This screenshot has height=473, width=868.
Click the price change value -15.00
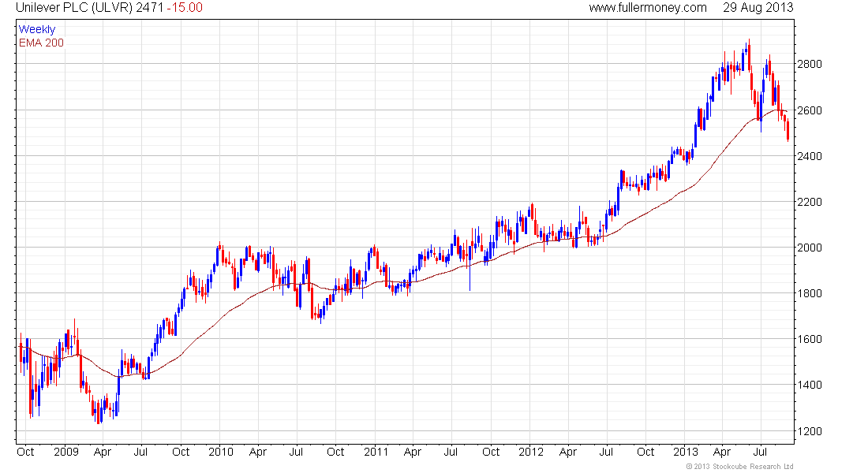coord(185,8)
